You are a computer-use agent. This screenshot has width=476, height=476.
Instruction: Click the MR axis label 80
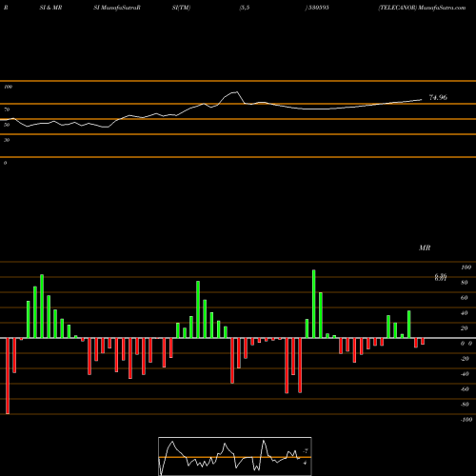point(465,283)
